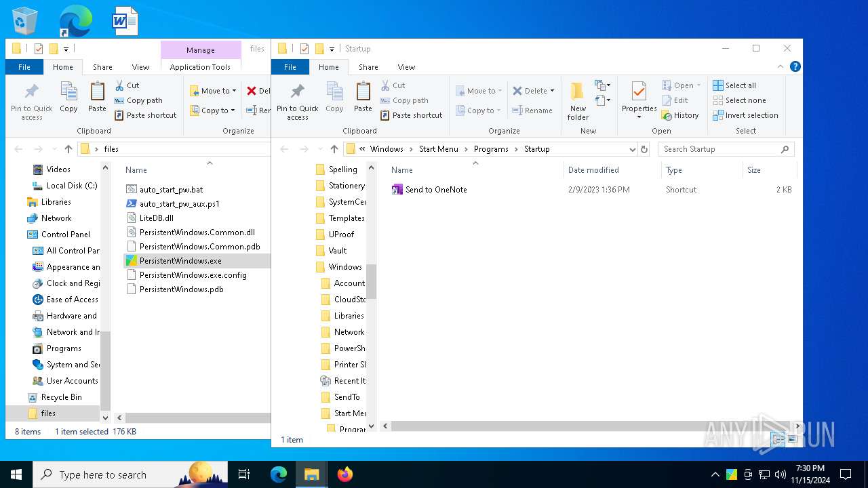Click volume icon in system tray
Viewport: 868px width, 488px height.
tap(780, 474)
